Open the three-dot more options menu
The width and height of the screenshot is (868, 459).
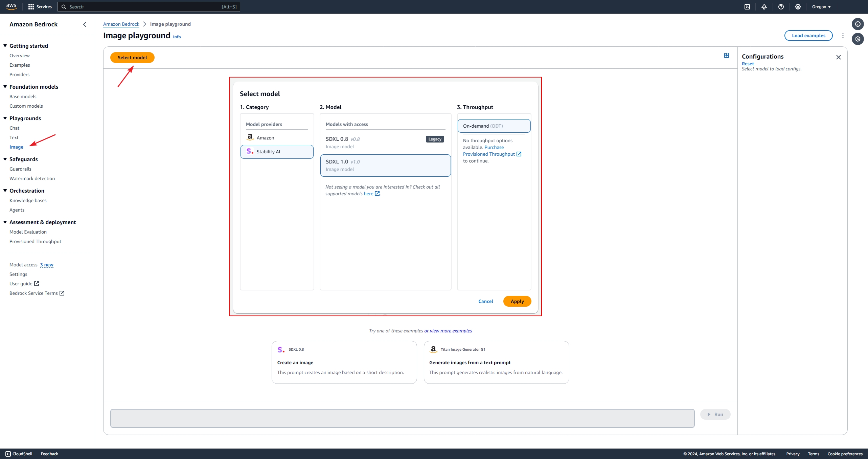[x=843, y=36]
